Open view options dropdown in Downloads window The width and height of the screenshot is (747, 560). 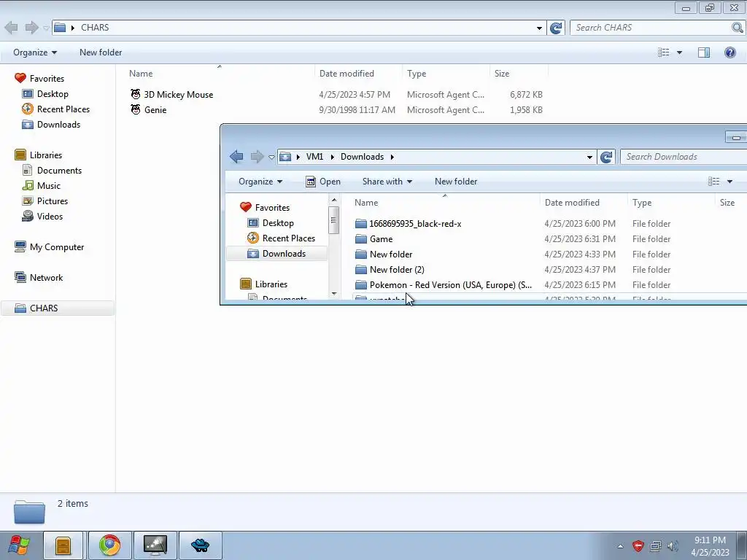point(729,182)
